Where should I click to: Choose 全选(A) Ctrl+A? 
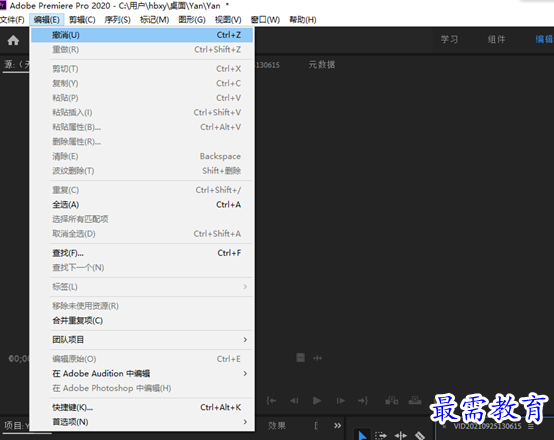142,204
